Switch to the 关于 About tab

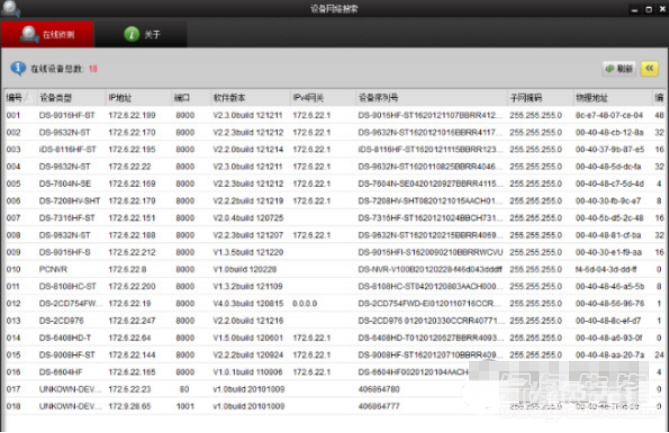141,34
